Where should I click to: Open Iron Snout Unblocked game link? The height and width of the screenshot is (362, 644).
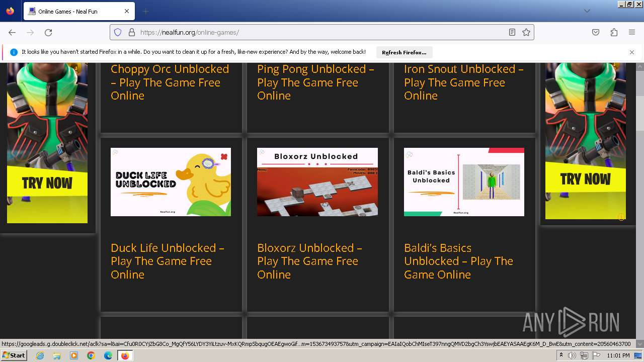point(463,82)
